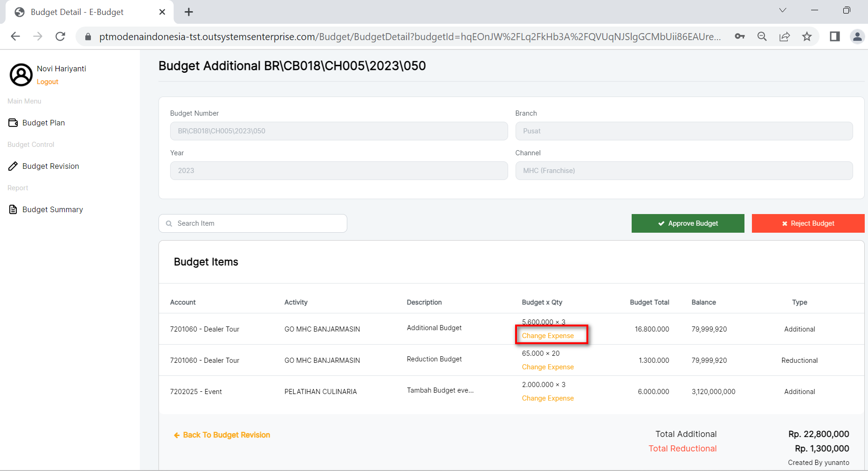Viewport: 868px width, 471px height.
Task: Expand the tab search chevron
Action: click(783, 10)
